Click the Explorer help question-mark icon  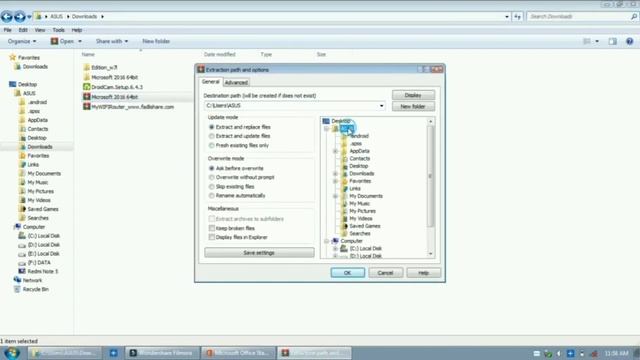[x=629, y=41]
